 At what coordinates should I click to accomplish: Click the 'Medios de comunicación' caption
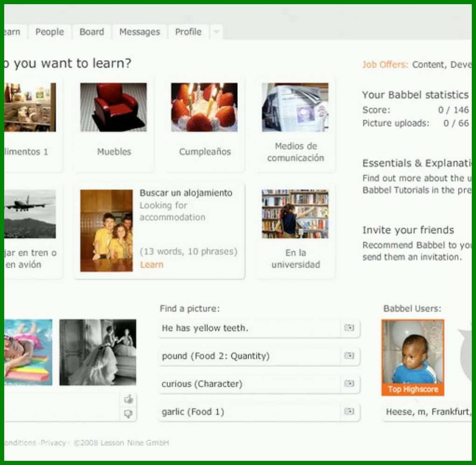[x=295, y=152]
